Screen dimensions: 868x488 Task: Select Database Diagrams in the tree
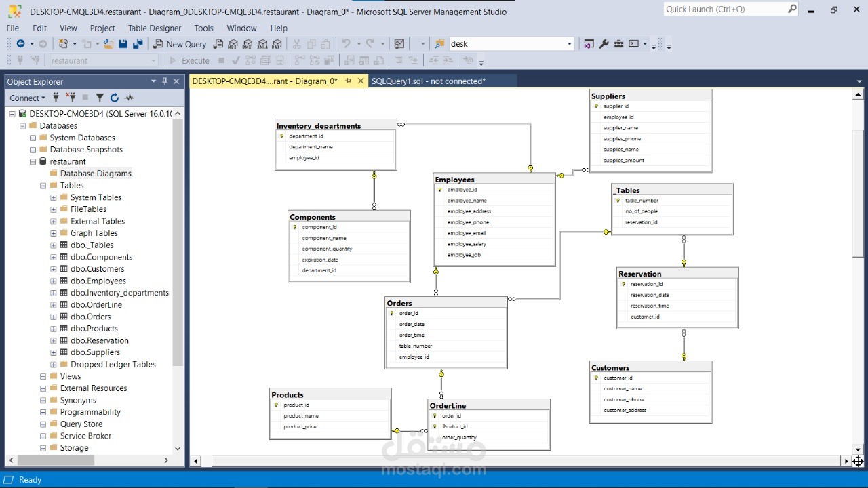click(x=96, y=174)
